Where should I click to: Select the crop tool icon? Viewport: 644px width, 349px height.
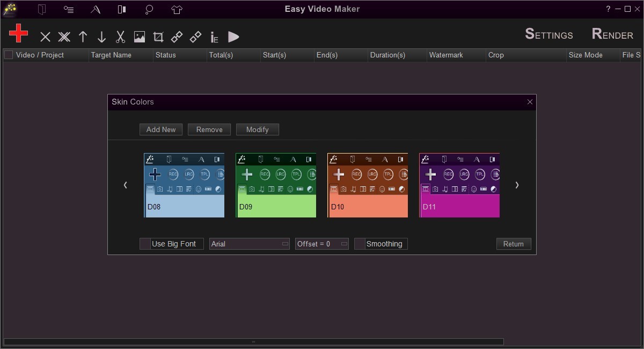pos(158,37)
